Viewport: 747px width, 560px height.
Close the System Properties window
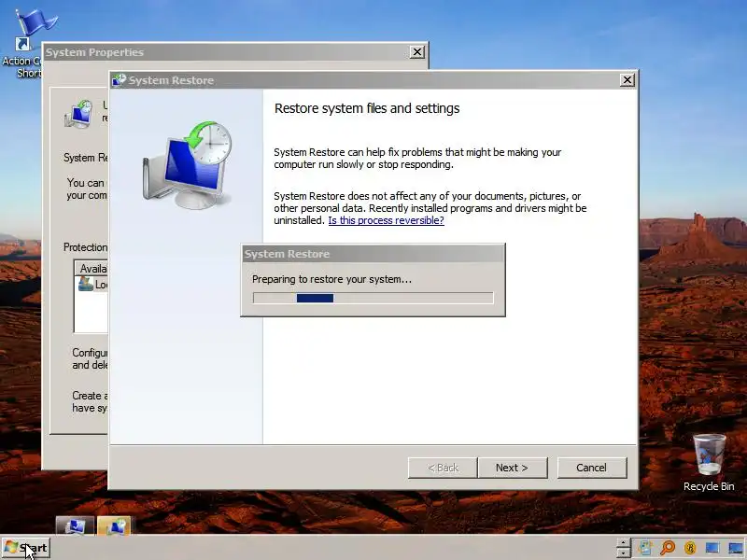[x=416, y=52]
